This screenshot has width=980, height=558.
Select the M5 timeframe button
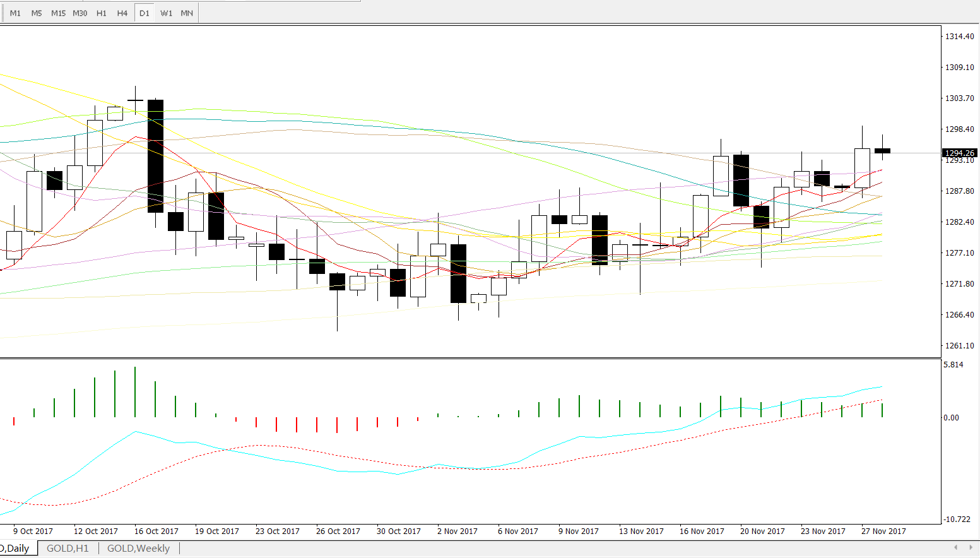click(x=37, y=13)
